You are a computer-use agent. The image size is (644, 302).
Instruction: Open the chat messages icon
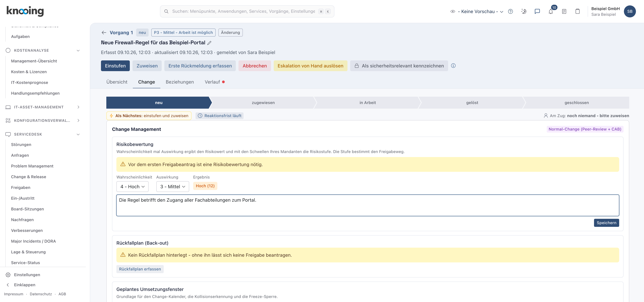pos(537,12)
